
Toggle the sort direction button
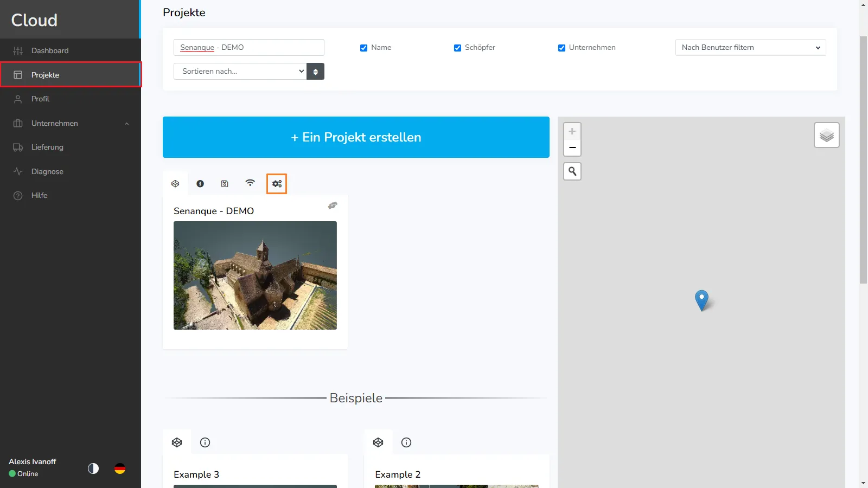pyautogui.click(x=315, y=71)
